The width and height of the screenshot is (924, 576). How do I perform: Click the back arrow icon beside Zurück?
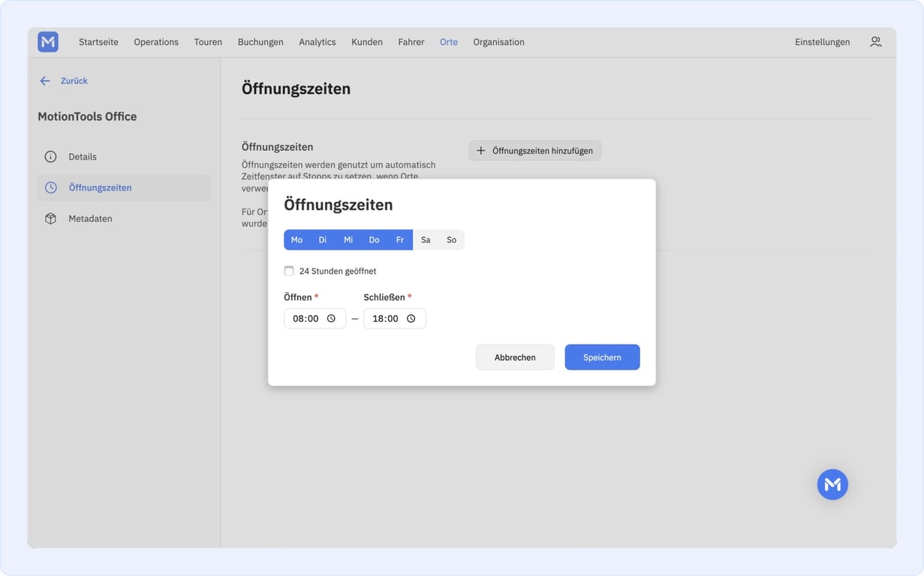point(45,81)
